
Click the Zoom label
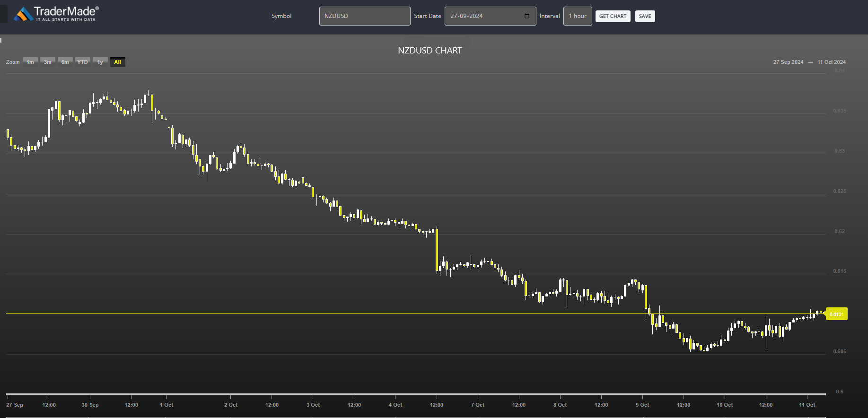pyautogui.click(x=13, y=62)
